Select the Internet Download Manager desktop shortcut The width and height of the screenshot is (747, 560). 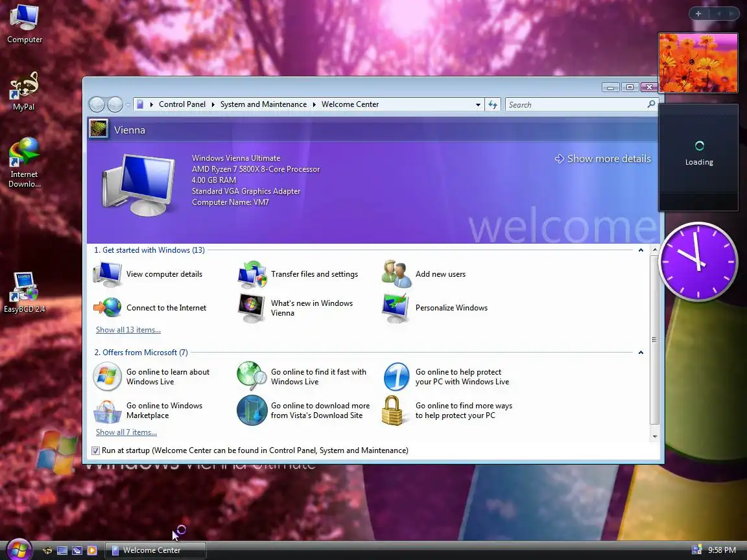pyautogui.click(x=24, y=163)
